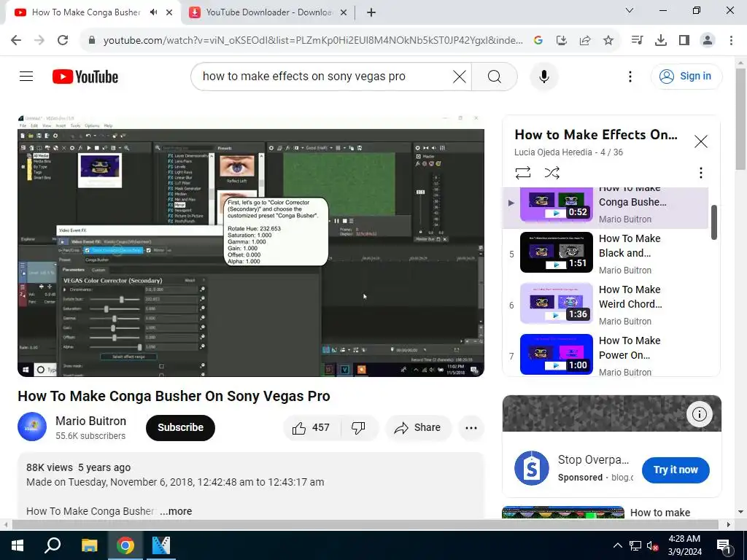
Task: Open Chrome three-dot menu
Action: point(731,40)
